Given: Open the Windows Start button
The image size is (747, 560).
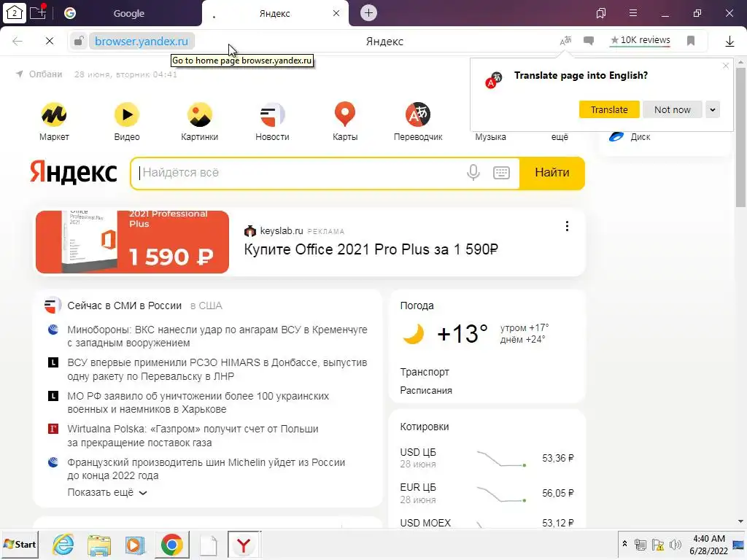Looking at the screenshot, I should pos(20,544).
